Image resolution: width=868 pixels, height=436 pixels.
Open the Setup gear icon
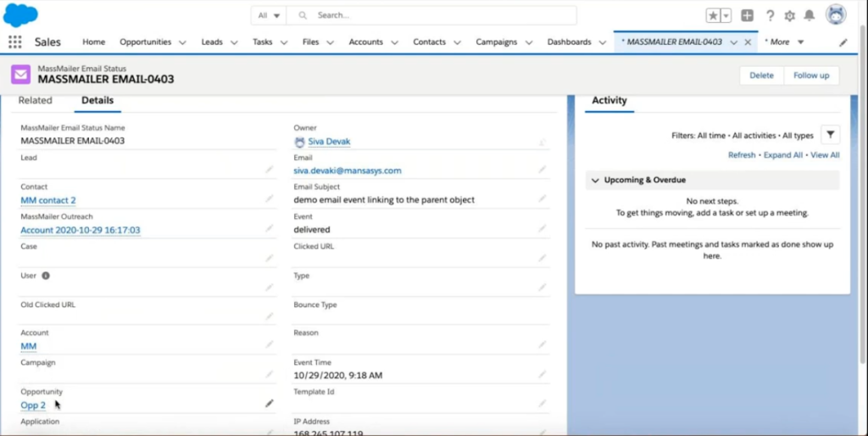point(790,15)
